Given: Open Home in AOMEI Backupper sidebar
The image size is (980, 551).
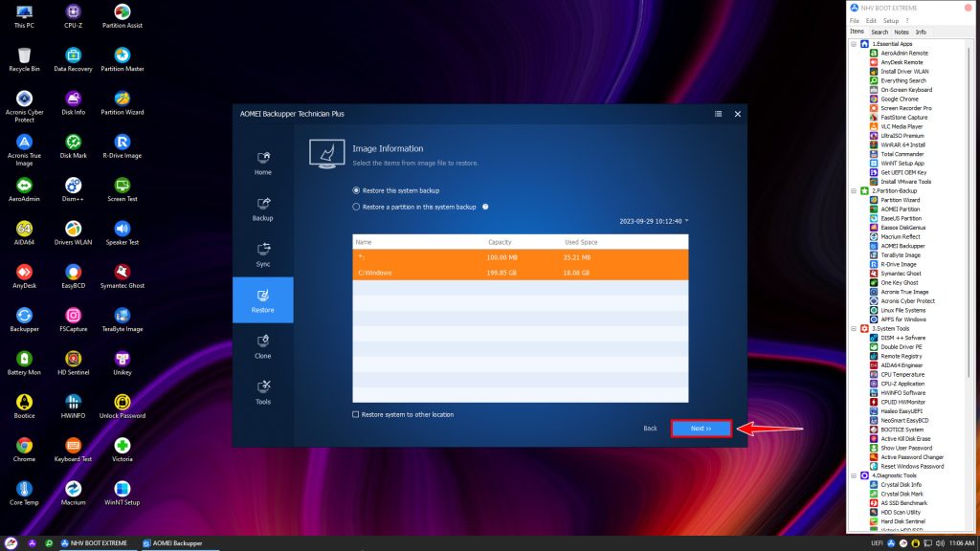Looking at the screenshot, I should pos(262,163).
